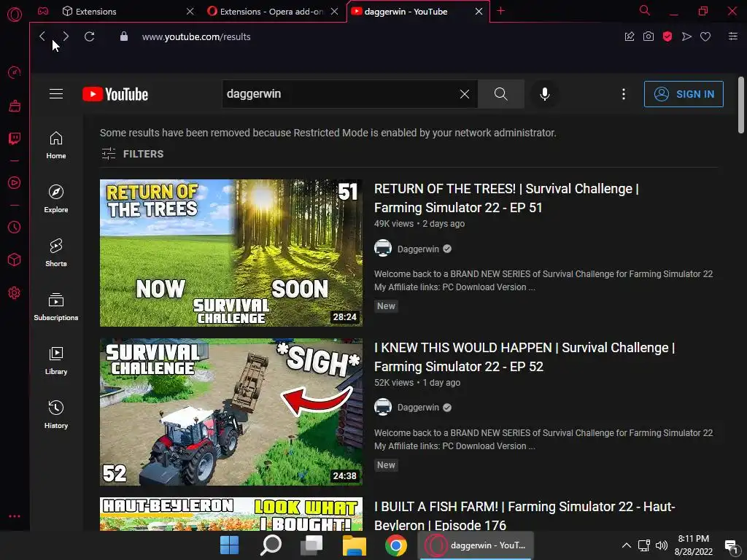Click the SIGN IN button
Image resolution: width=747 pixels, height=560 pixels.
[x=684, y=94]
